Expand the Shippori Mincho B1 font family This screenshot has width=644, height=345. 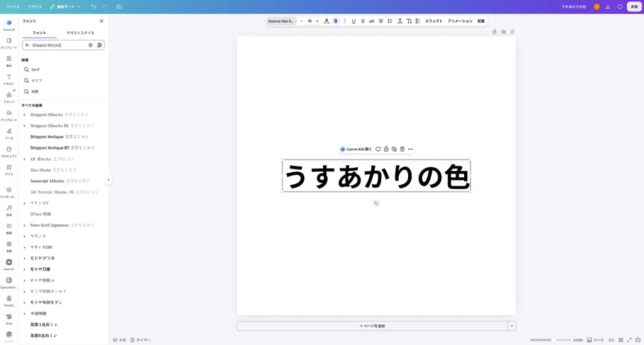tap(25, 126)
